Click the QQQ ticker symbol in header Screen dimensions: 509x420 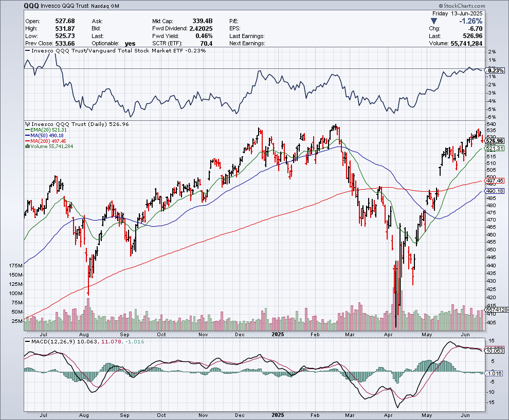click(x=31, y=6)
